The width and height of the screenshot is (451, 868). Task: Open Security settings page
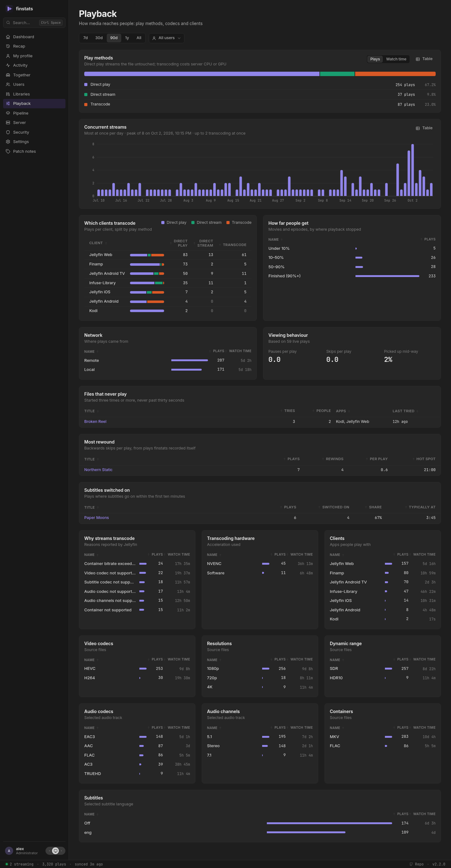click(x=34, y=132)
